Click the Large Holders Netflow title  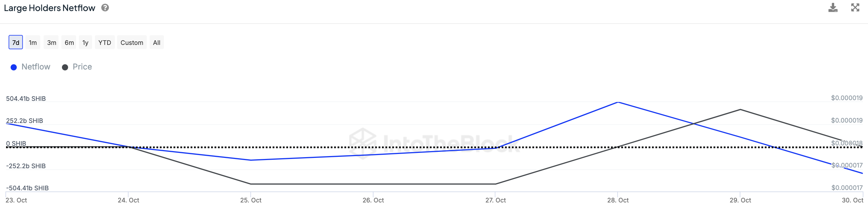tap(49, 8)
